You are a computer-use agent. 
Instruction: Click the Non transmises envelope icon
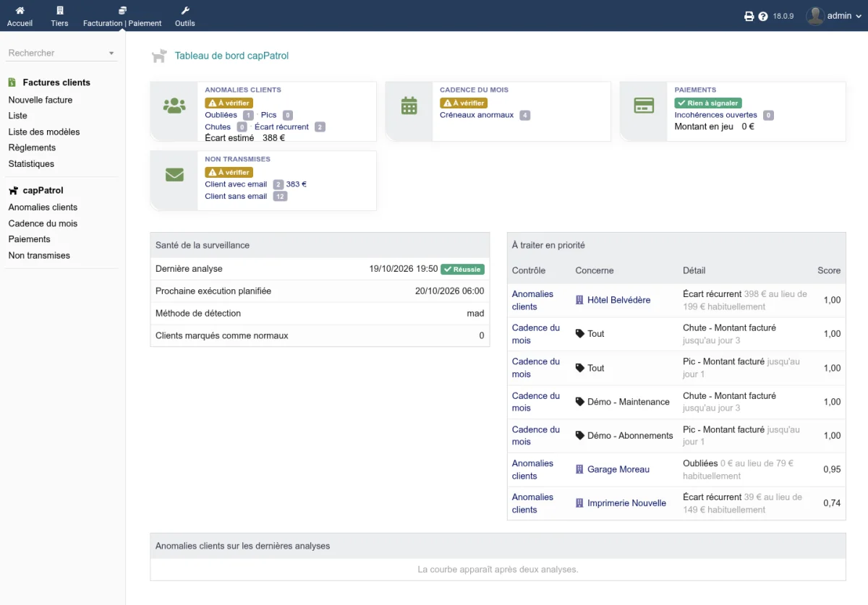click(x=174, y=174)
